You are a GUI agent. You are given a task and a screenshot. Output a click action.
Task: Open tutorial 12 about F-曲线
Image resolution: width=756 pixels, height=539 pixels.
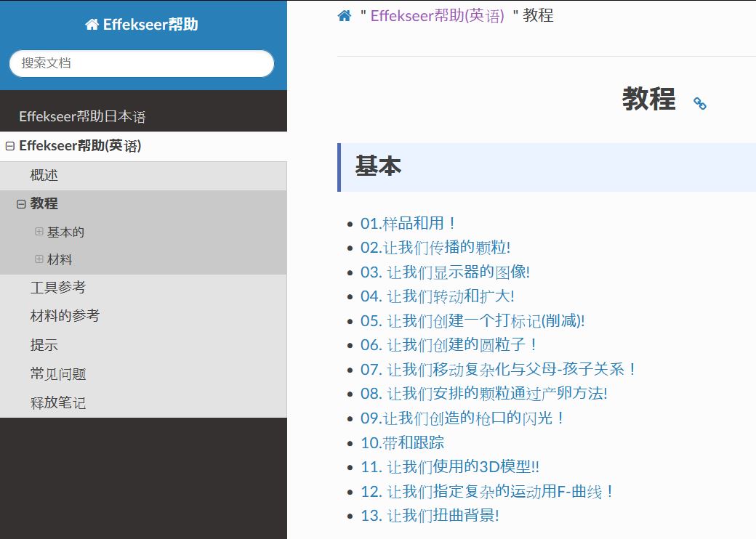pos(487,491)
